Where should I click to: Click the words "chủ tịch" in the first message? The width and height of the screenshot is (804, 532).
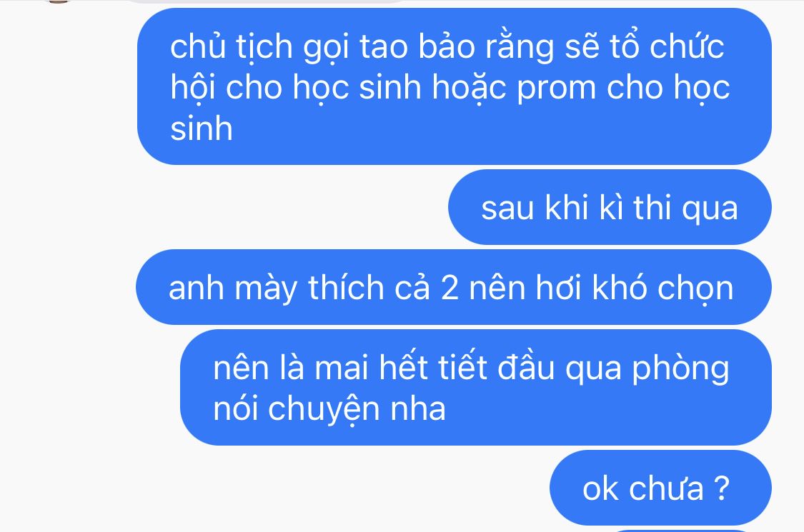[232, 47]
